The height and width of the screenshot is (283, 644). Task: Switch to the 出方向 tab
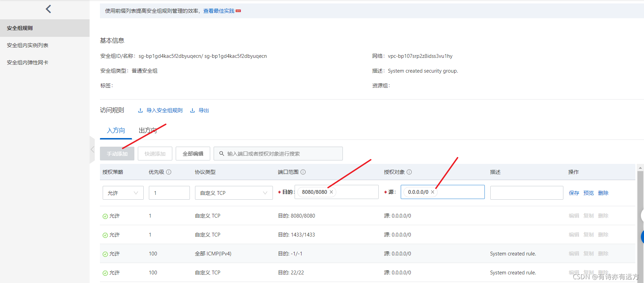point(148,130)
